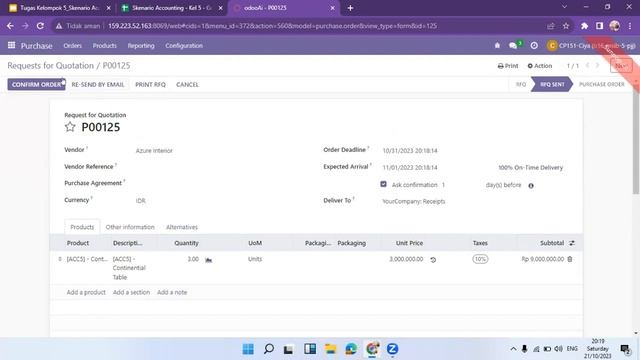Open Chrome profile avatar

click(x=615, y=26)
